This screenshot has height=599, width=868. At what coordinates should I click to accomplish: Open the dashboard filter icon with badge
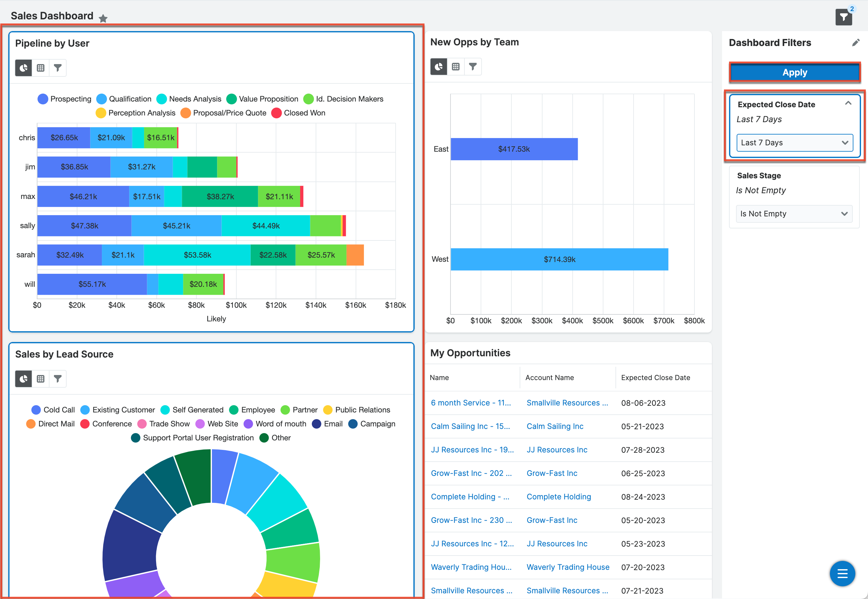click(x=843, y=17)
